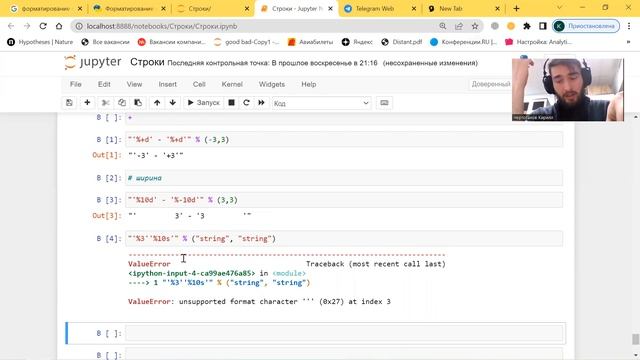This screenshot has width=640, height=360.
Task: Share this page icon in address bar
Action: point(459,26)
